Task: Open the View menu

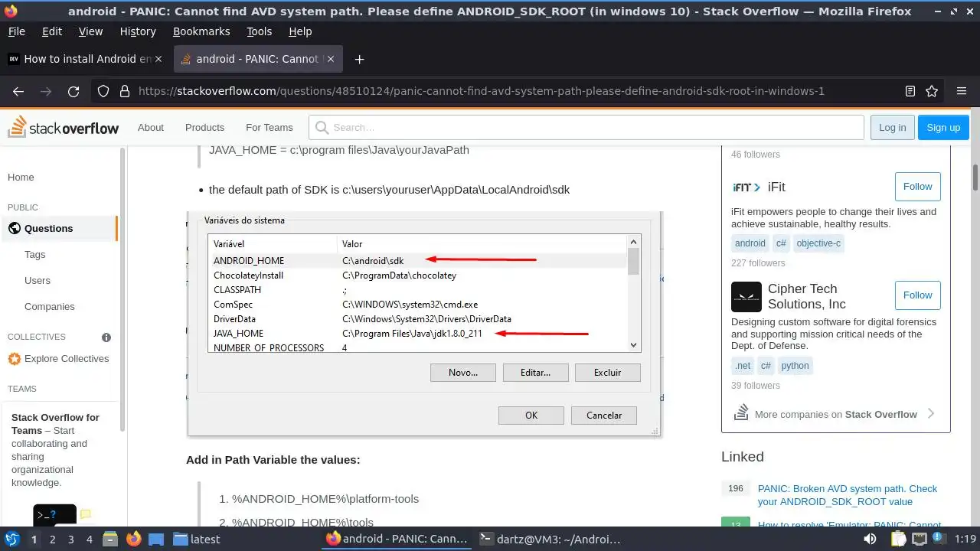Action: tap(90, 31)
